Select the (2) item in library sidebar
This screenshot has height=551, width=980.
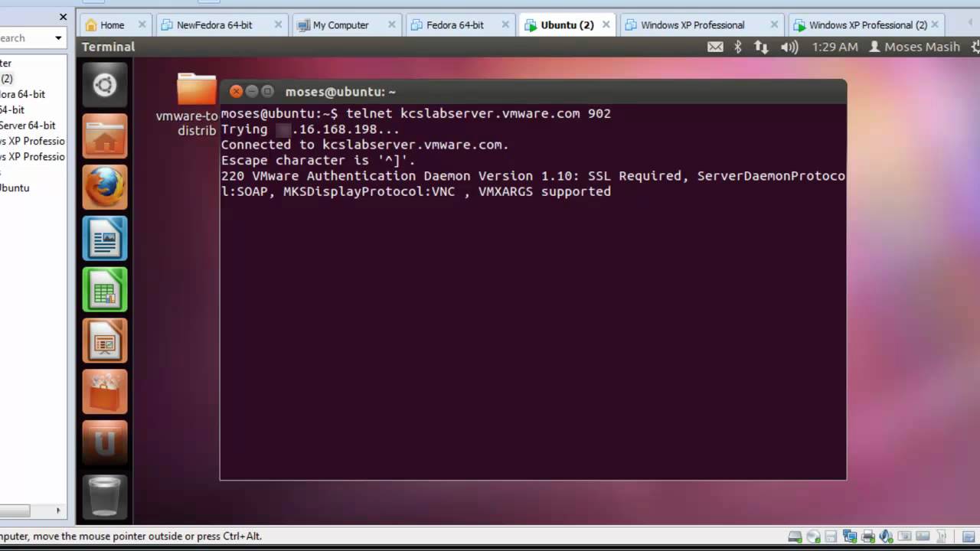coord(7,79)
